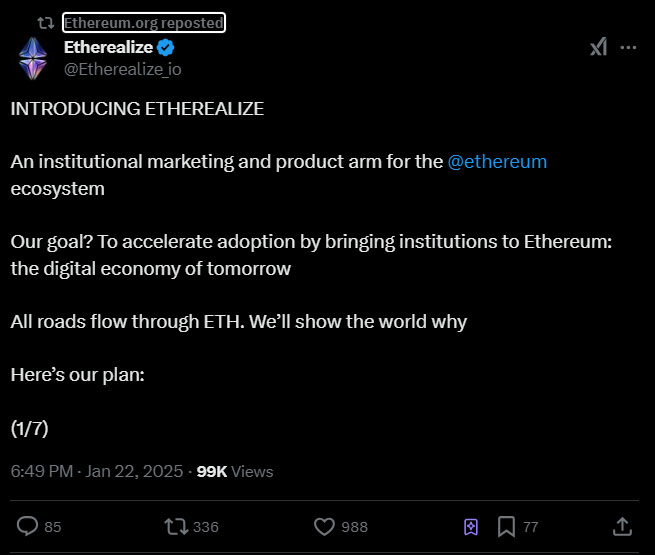
Task: Repost this tweet using the retweet icon
Action: [176, 527]
